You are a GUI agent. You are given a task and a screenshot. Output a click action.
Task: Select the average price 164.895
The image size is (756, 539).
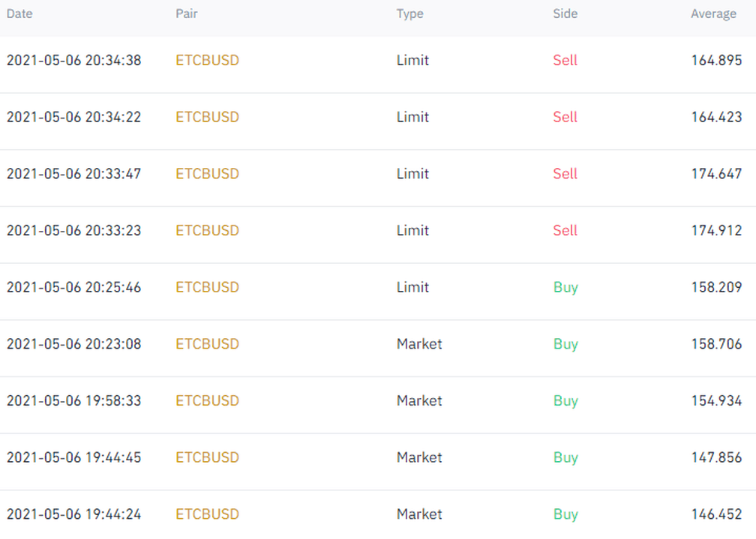coord(716,61)
